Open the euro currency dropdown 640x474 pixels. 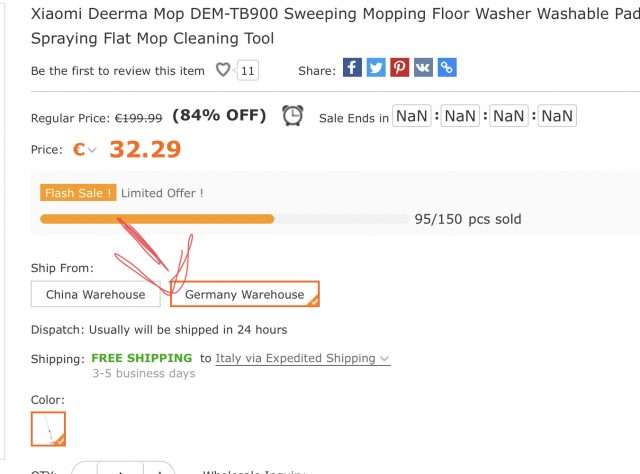[x=84, y=149]
